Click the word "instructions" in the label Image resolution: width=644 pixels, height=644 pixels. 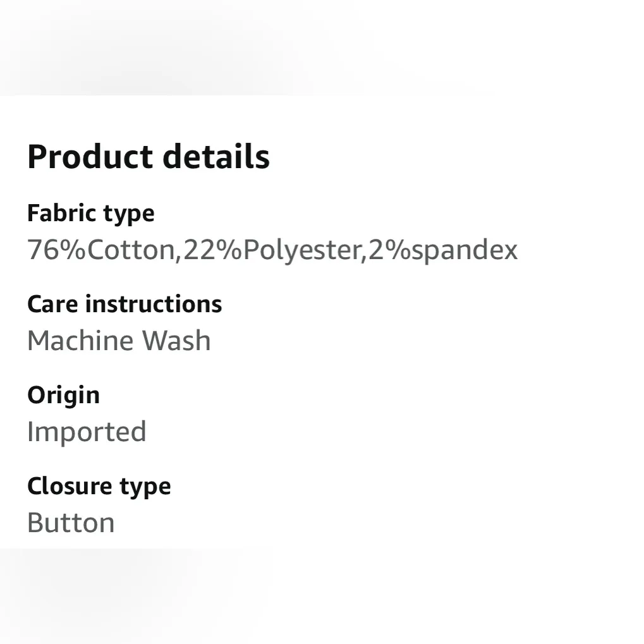(154, 305)
